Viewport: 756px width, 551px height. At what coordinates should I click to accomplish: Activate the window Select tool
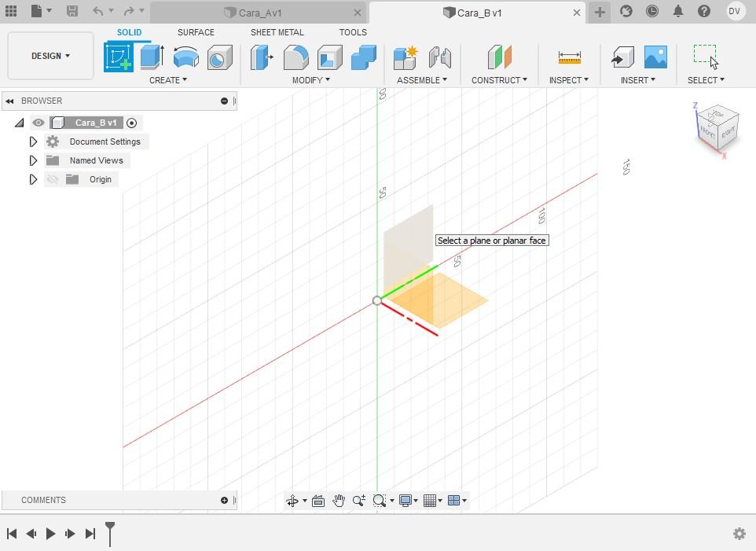point(706,57)
